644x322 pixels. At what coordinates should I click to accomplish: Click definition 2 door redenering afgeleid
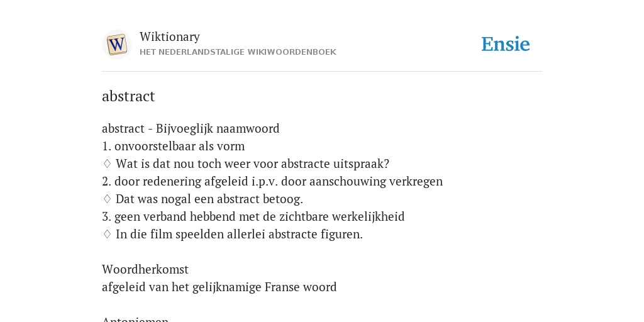272,182
